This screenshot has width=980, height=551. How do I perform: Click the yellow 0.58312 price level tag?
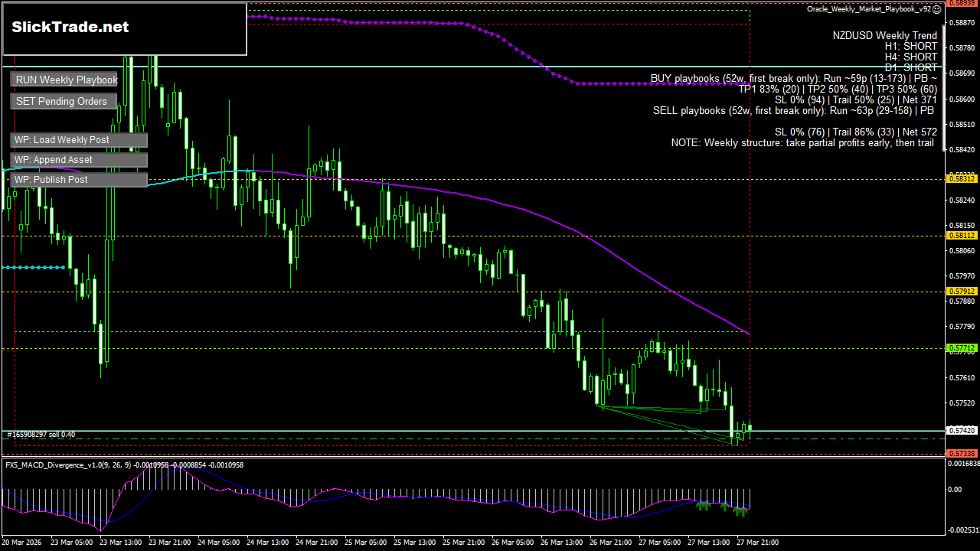pyautogui.click(x=962, y=178)
